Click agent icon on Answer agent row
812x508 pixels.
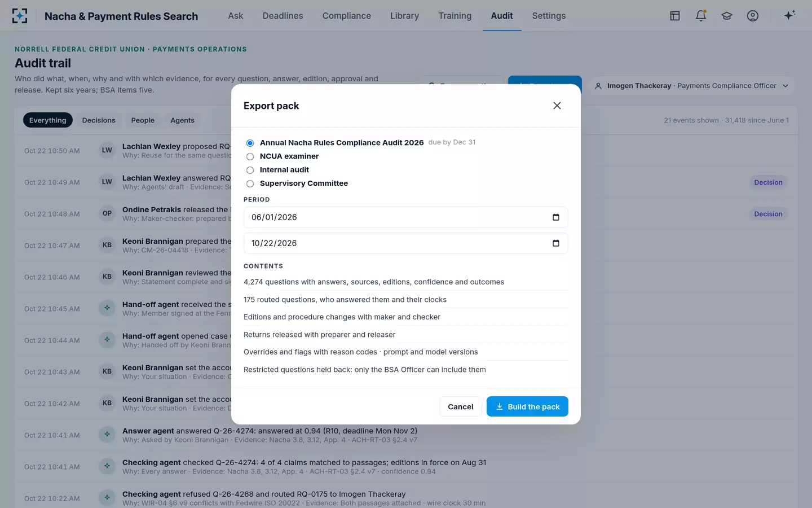tap(107, 435)
